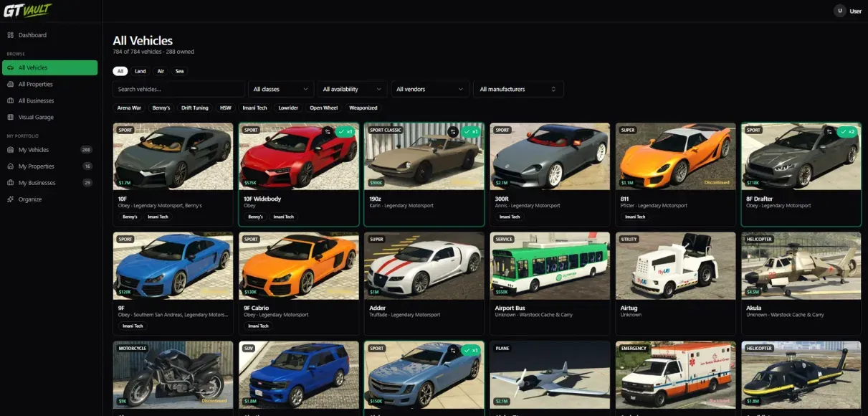
Task: Open My Businesses in portfolio
Action: pos(49,183)
